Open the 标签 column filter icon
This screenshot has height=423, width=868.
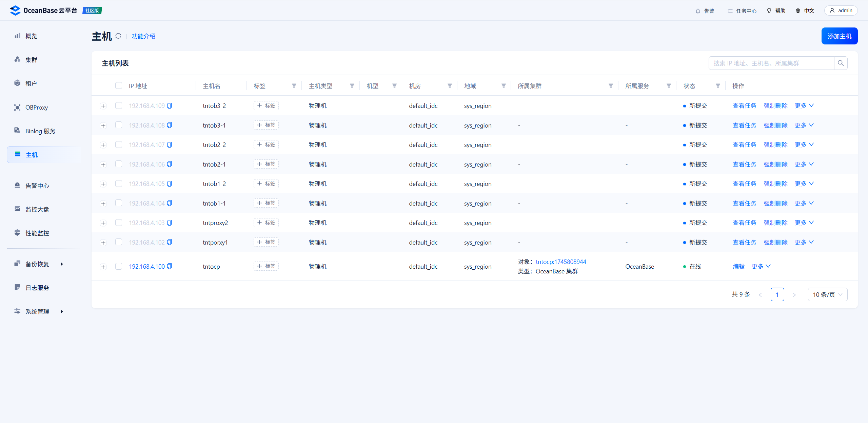point(294,86)
